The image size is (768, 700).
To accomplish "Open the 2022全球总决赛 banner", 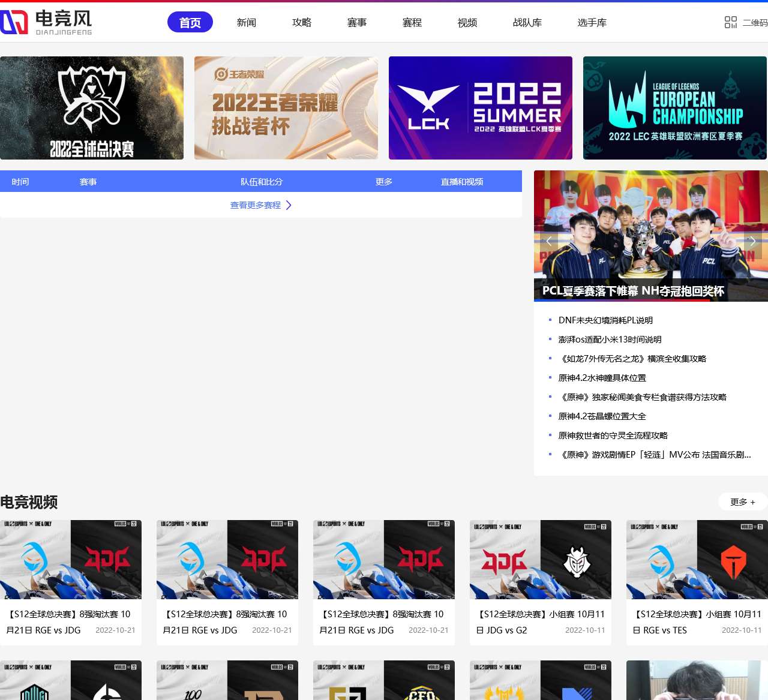I will click(x=92, y=108).
